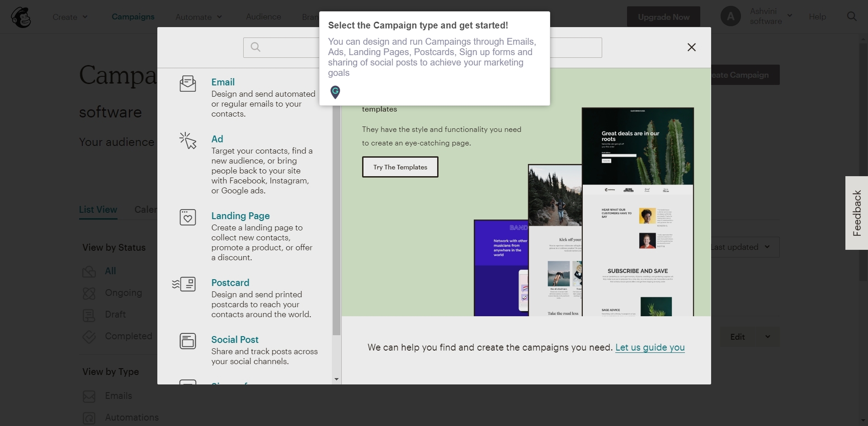The height and width of the screenshot is (426, 868).
Task: Follow the Let us guide you link
Action: pyautogui.click(x=650, y=347)
